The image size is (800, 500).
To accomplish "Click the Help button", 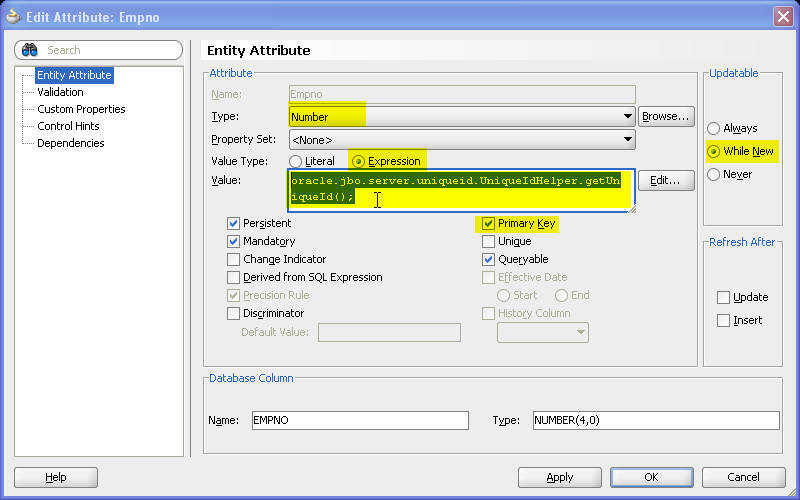I will 56,478.
